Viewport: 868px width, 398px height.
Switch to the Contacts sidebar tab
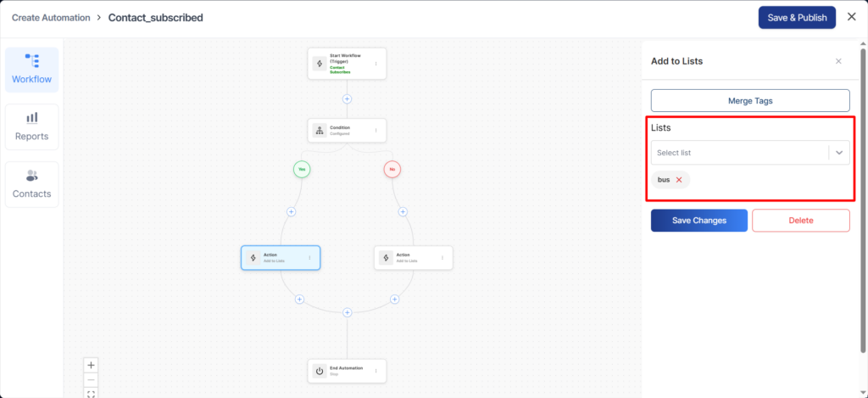tap(31, 184)
